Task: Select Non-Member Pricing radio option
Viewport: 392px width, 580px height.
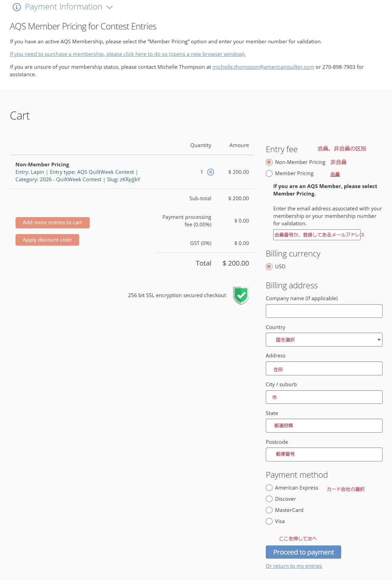Action: [x=269, y=162]
